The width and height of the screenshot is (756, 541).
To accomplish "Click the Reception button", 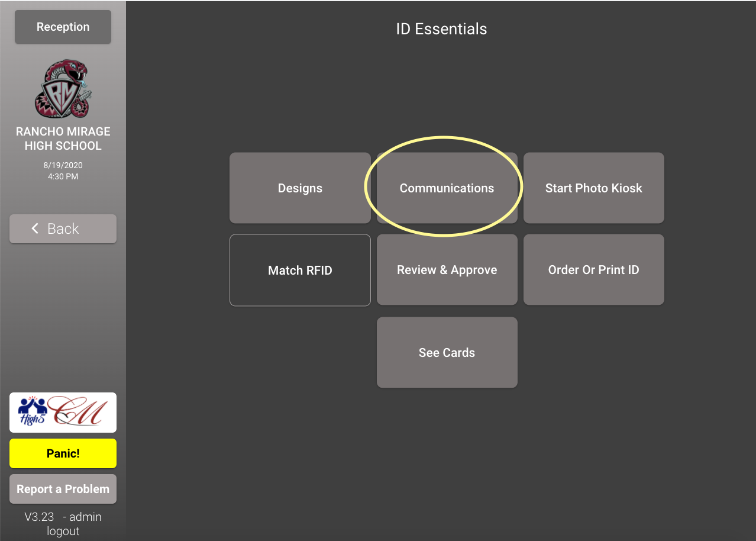I will [63, 27].
